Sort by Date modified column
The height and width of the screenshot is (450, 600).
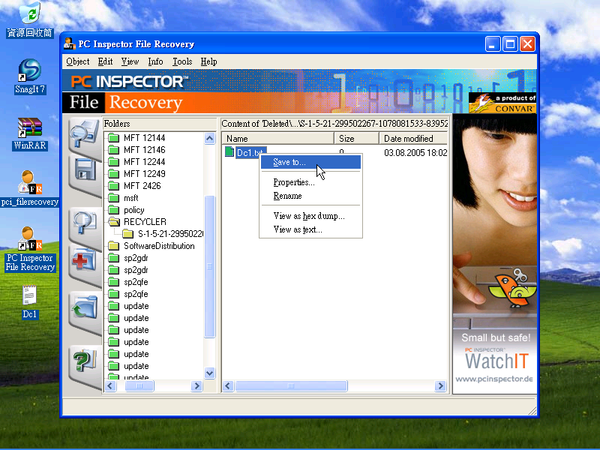414,139
